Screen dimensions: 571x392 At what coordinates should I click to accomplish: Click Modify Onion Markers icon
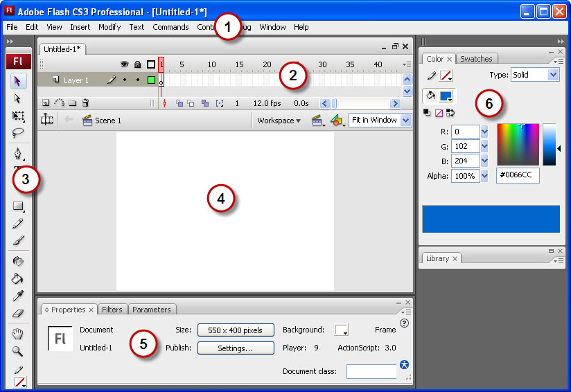tap(220, 103)
